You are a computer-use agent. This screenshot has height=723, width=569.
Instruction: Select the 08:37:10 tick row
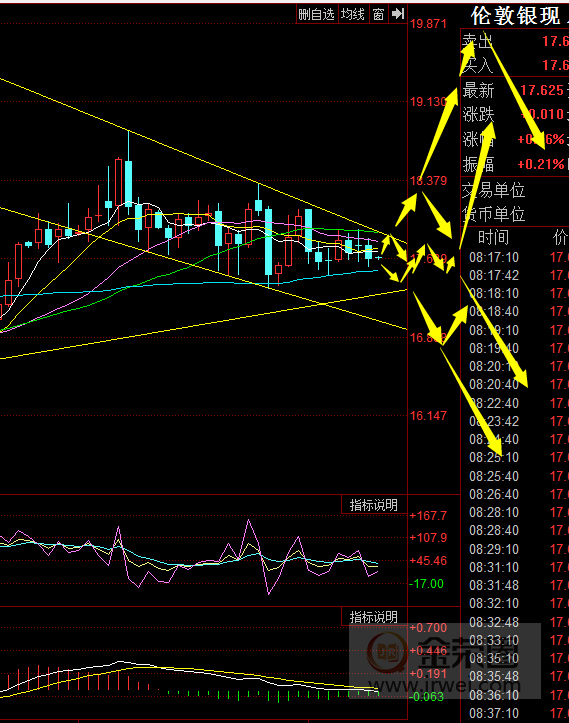[515, 713]
